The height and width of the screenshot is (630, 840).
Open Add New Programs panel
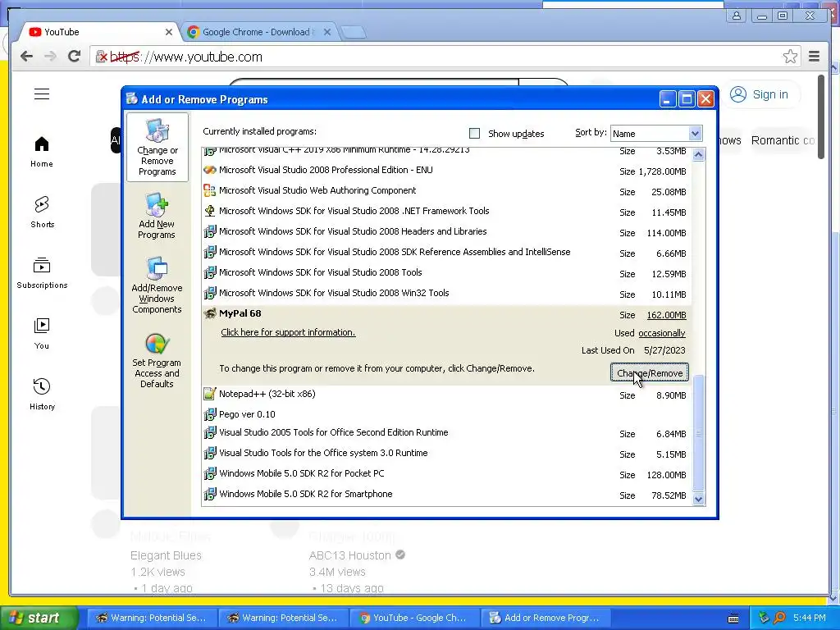[157, 216]
